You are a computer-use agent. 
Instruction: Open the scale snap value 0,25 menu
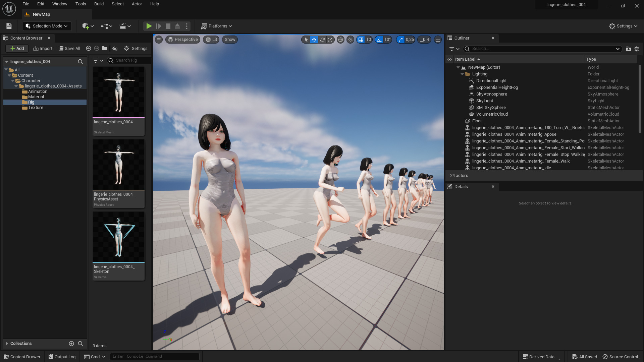coord(410,40)
